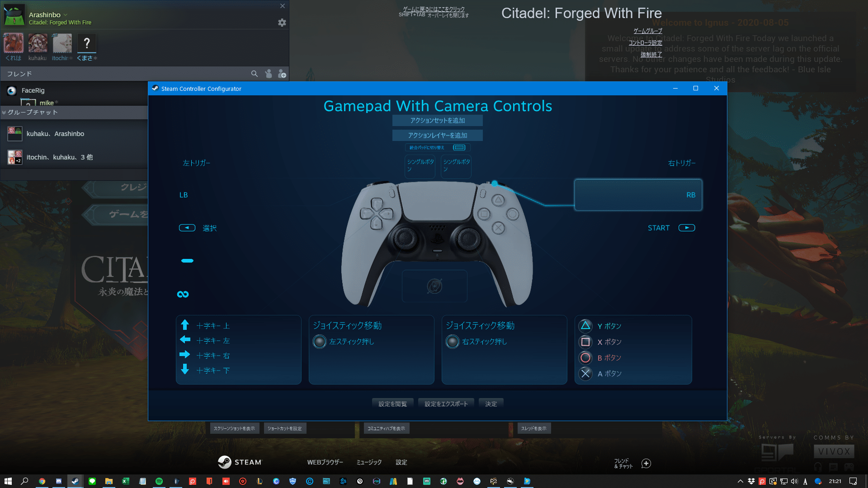
Task: Open the STEAM logo menu in overlay
Action: click(x=240, y=462)
